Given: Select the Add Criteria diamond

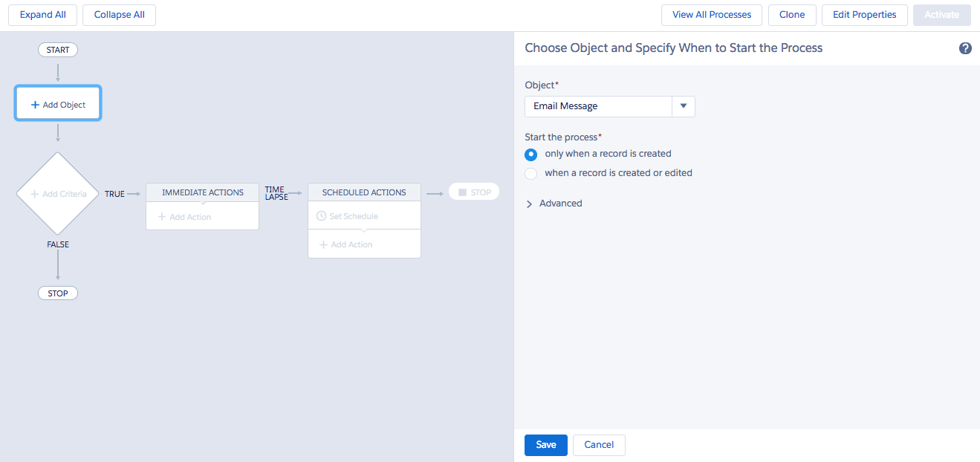Looking at the screenshot, I should click(57, 193).
